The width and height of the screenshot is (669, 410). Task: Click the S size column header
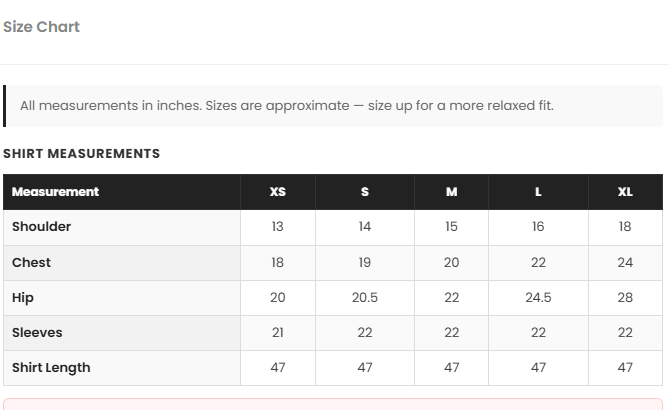point(365,192)
